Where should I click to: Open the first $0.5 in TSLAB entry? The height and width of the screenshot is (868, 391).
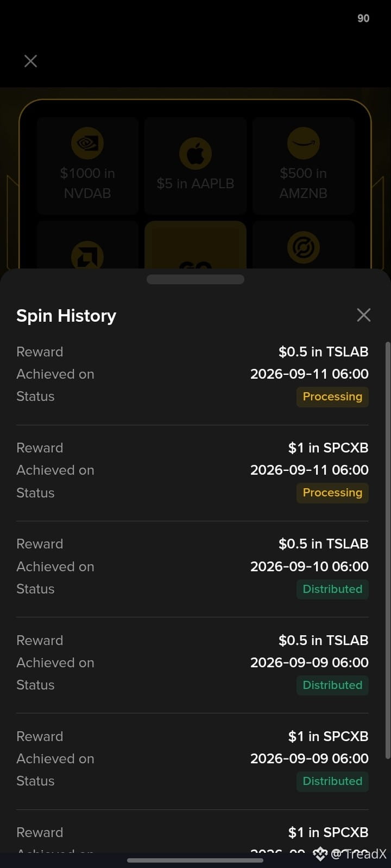[x=192, y=374]
